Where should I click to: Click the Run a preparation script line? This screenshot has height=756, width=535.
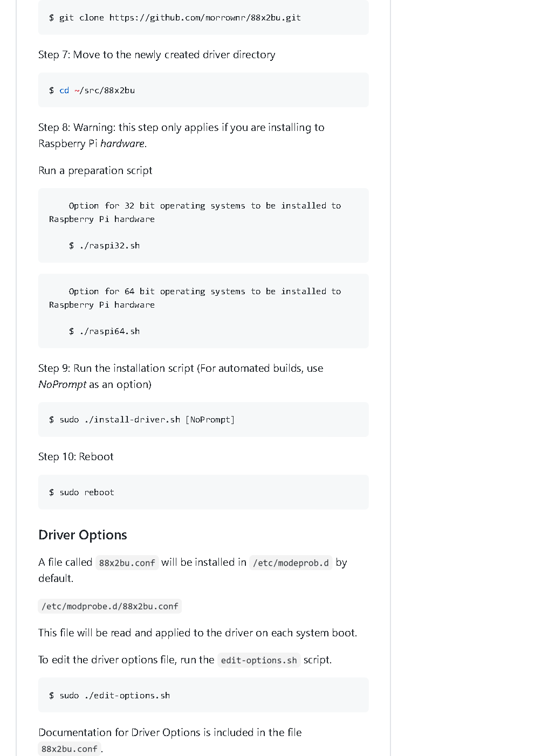pyautogui.click(x=95, y=171)
